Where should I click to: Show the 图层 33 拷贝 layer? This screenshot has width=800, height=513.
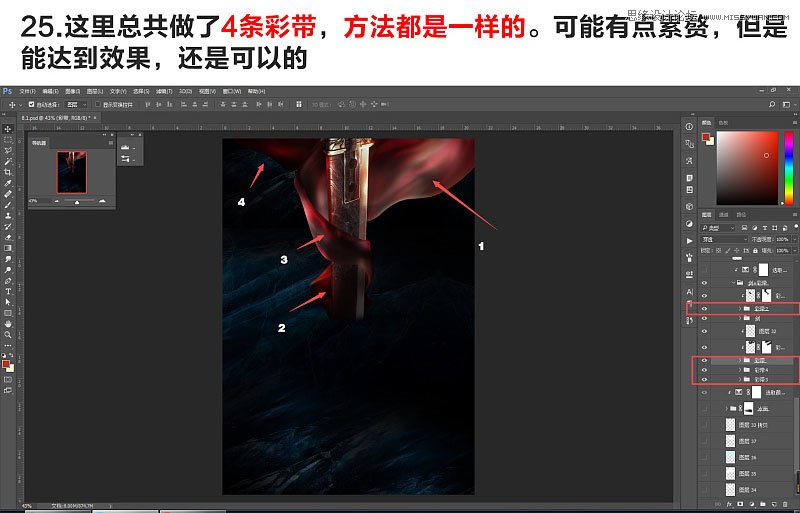[x=705, y=425]
